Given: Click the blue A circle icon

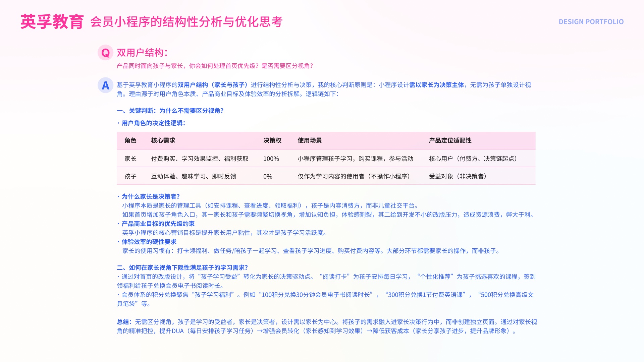Looking at the screenshot, I should pos(105,85).
